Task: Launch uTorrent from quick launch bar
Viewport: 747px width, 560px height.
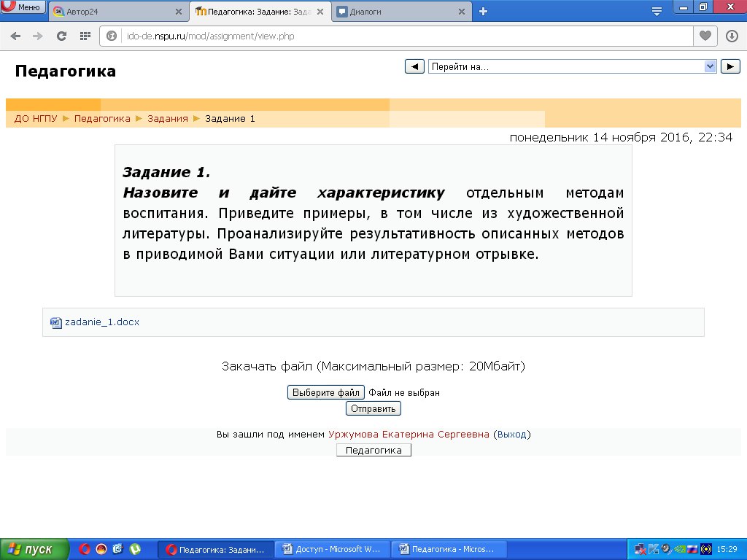Action: pos(135,549)
